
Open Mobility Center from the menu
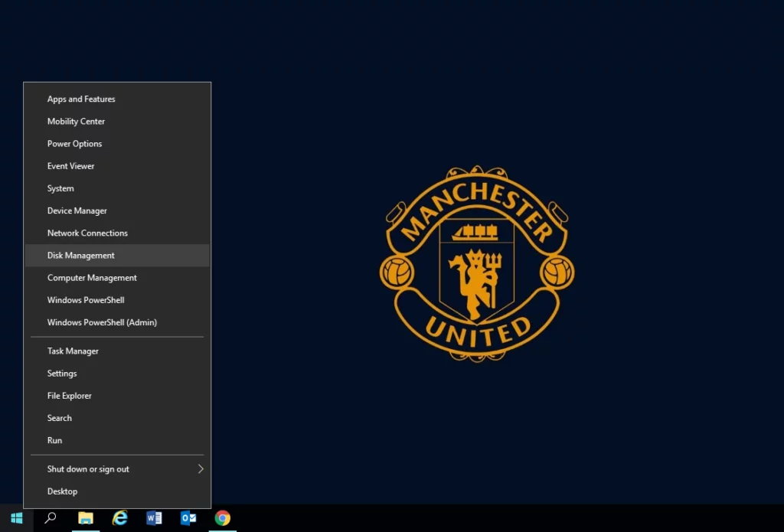point(76,122)
